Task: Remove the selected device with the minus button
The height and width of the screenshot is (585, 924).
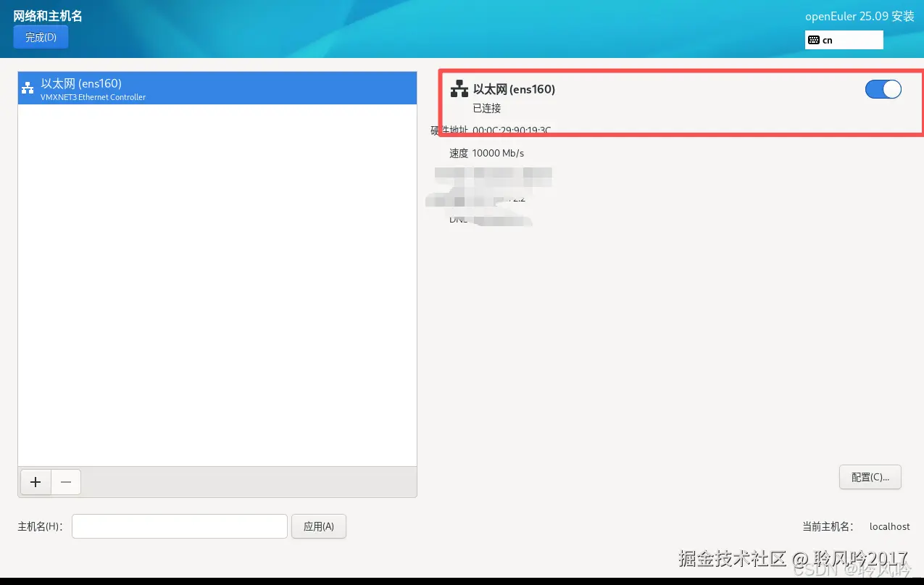Action: 66,482
